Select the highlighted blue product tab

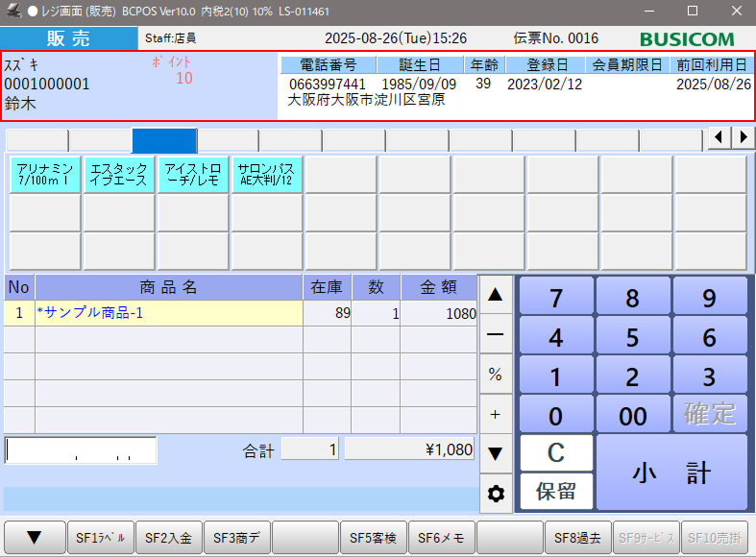pos(163,140)
